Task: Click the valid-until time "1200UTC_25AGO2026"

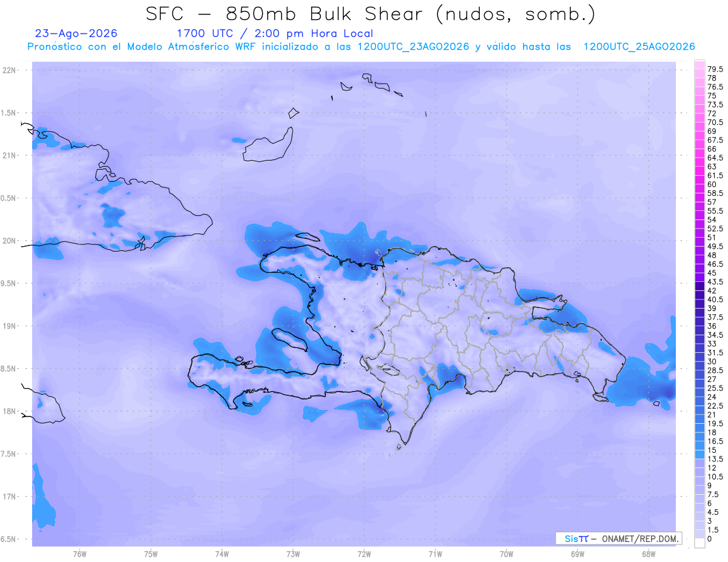Action: (x=639, y=47)
